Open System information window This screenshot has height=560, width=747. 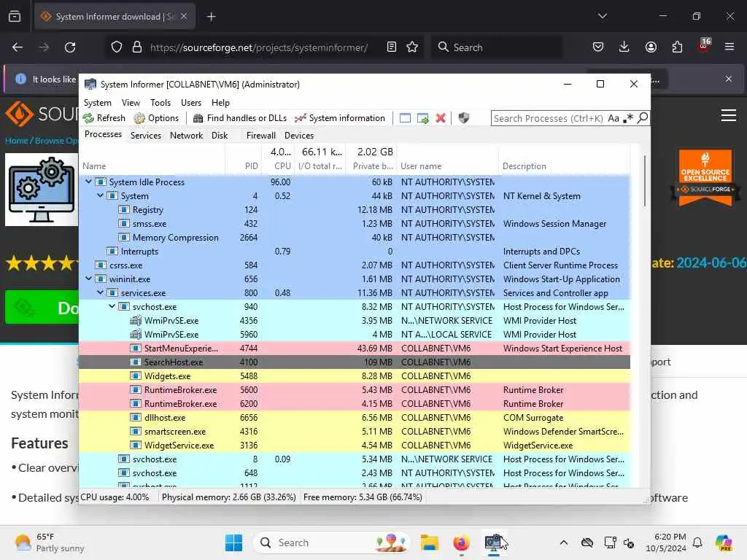tap(340, 118)
